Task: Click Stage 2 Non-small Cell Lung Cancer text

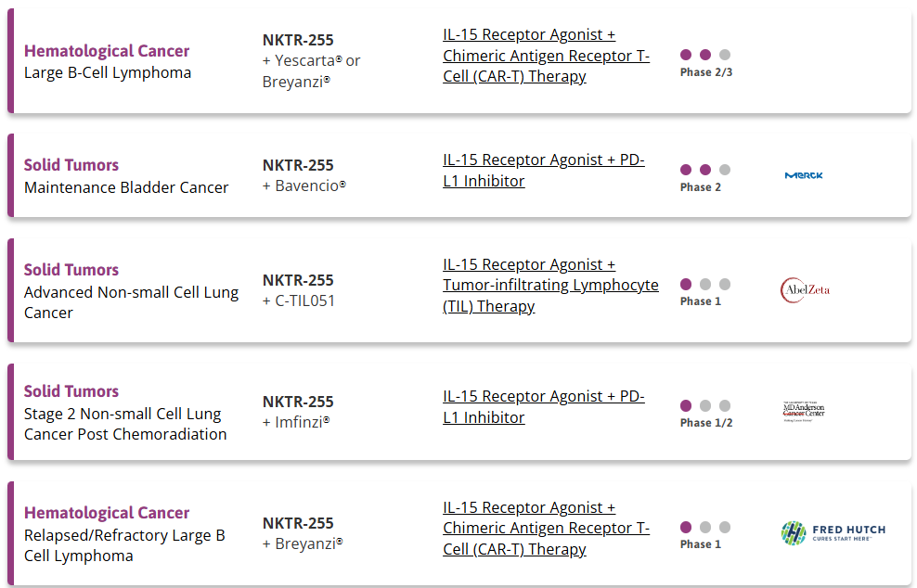Action: tap(125, 424)
